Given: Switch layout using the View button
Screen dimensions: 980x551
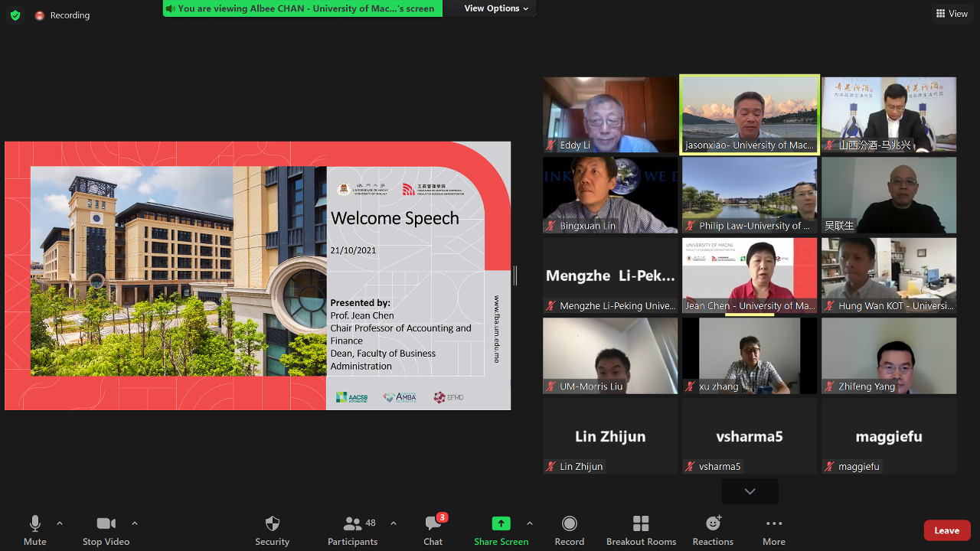Looking at the screenshot, I should 952,14.
